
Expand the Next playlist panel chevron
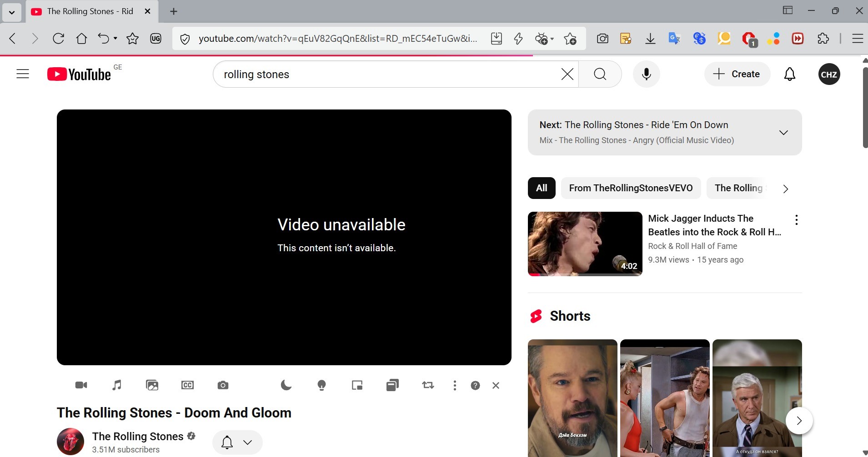[783, 133]
